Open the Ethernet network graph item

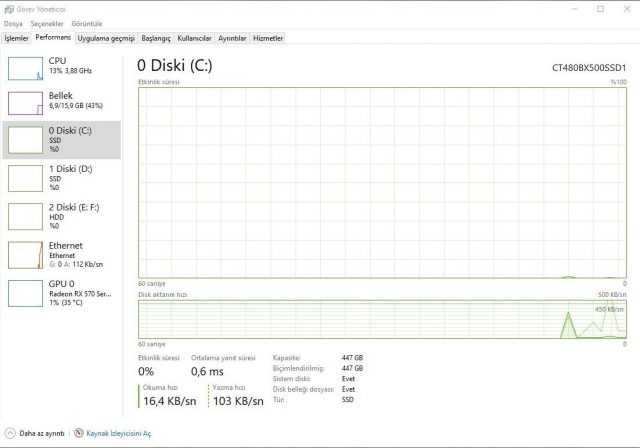coord(62,255)
